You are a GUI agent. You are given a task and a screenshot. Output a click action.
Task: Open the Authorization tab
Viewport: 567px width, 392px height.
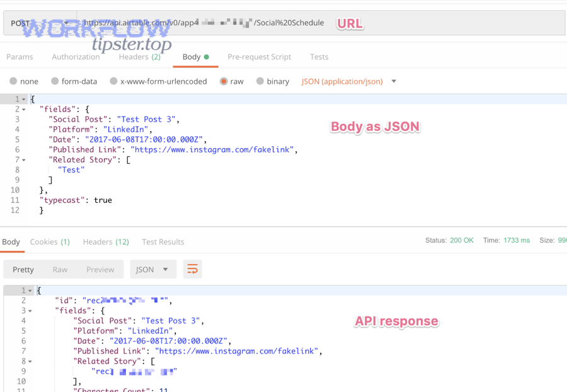(76, 57)
